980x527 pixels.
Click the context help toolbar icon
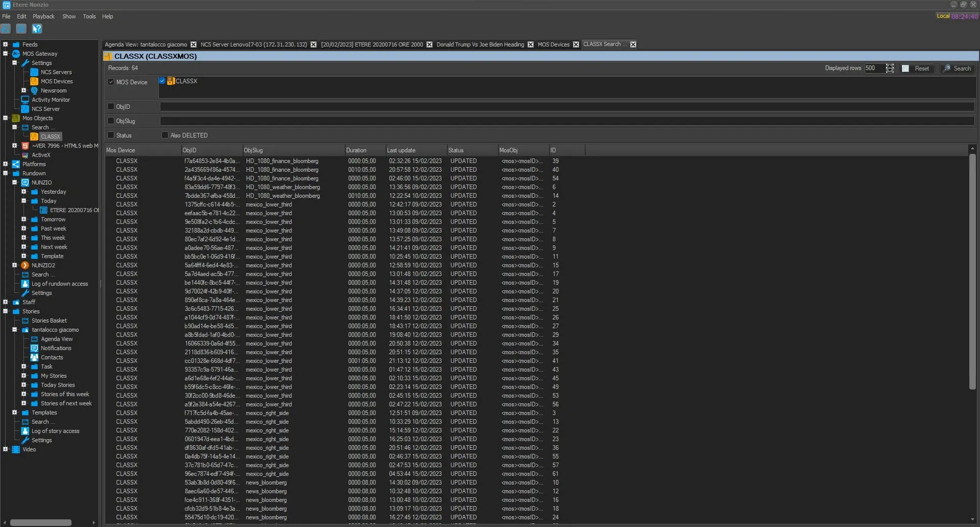coord(37,29)
